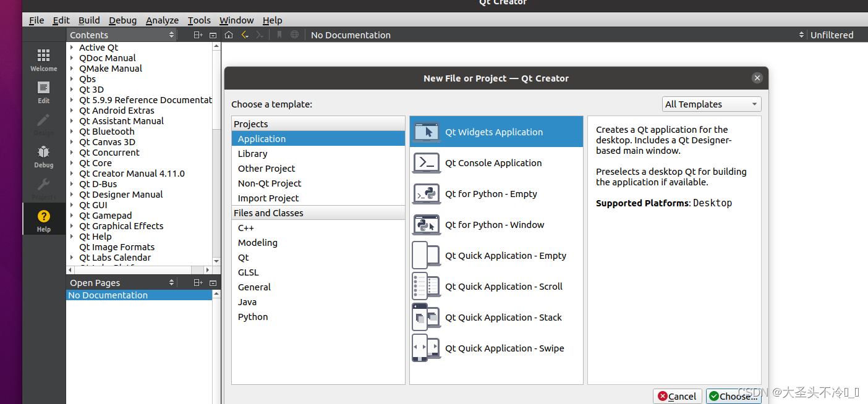Image resolution: width=868 pixels, height=404 pixels.
Task: Open Qt Image Formats documentation entry
Action: (x=117, y=247)
